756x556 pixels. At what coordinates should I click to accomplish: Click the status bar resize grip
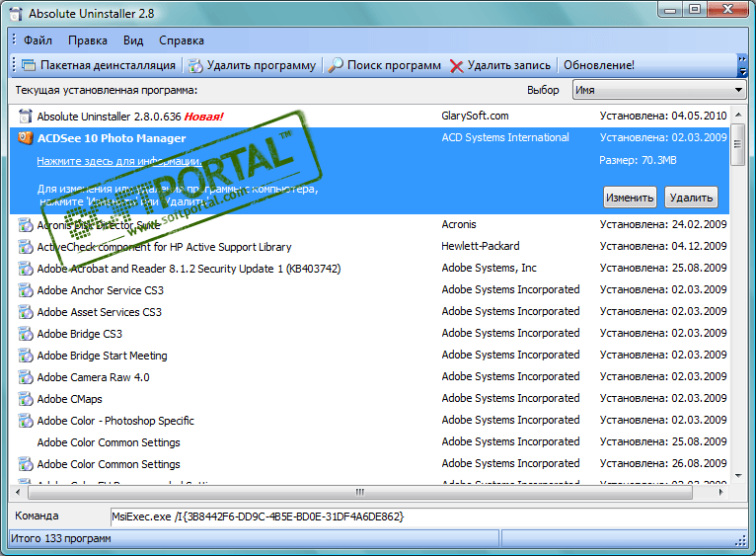741,541
